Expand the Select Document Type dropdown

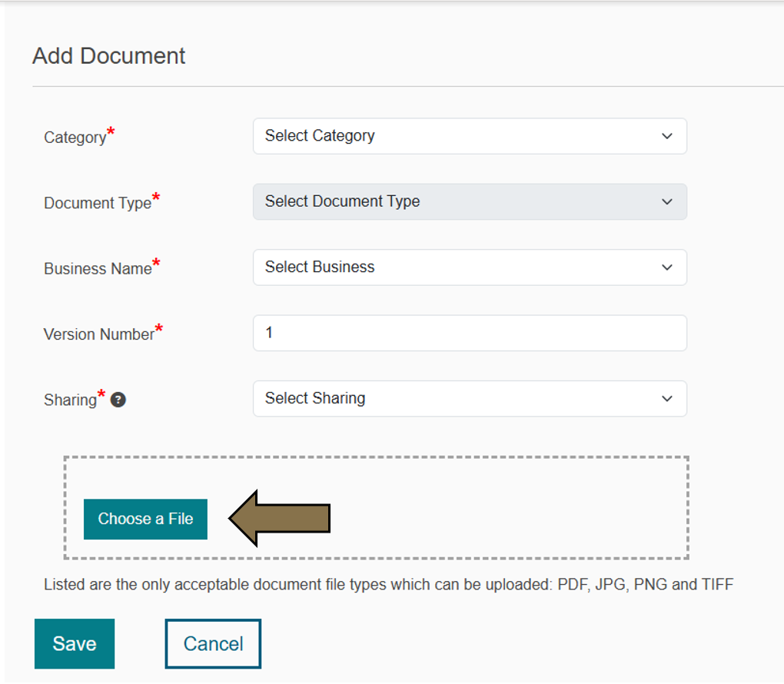click(470, 201)
